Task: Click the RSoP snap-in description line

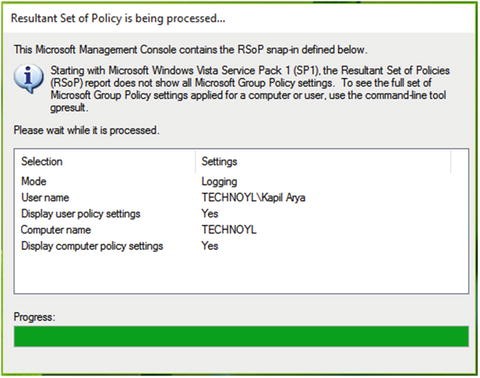Action: coord(190,50)
